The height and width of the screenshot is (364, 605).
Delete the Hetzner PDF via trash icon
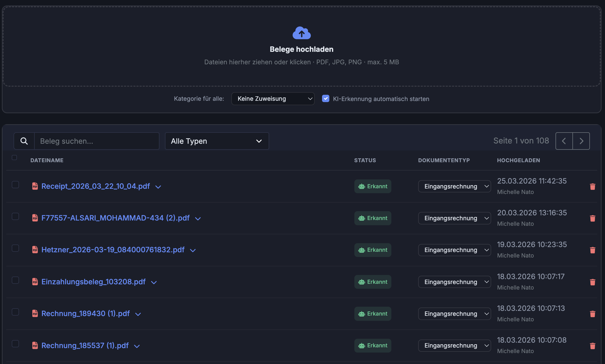[x=592, y=250]
